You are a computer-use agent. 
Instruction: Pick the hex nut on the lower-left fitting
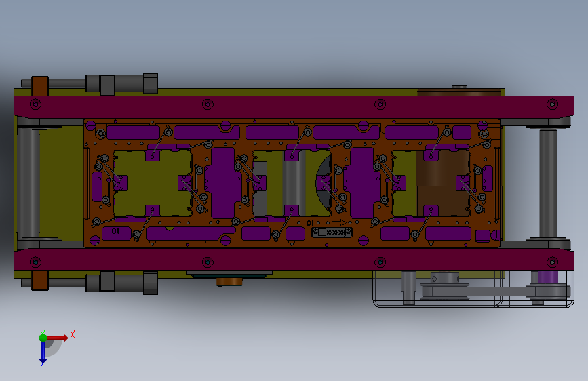click(151, 283)
